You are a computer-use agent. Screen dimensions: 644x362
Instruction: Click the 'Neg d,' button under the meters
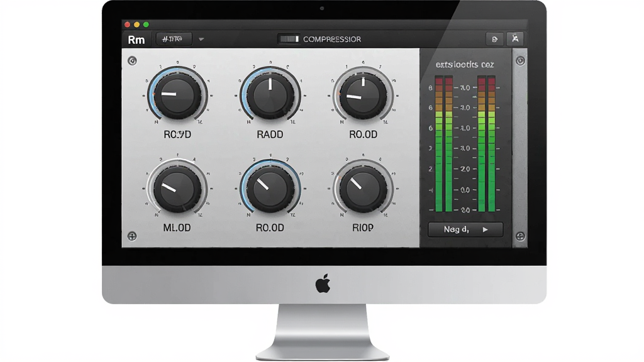coord(465,229)
